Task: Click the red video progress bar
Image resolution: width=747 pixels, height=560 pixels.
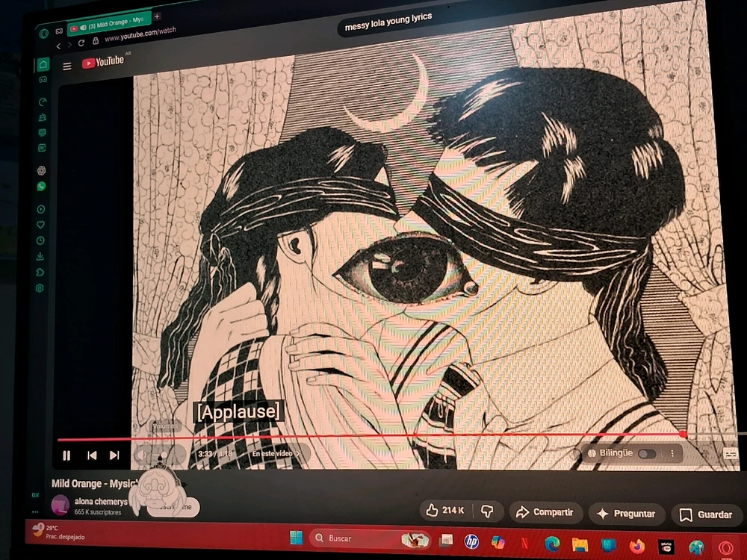Action: pos(373,436)
